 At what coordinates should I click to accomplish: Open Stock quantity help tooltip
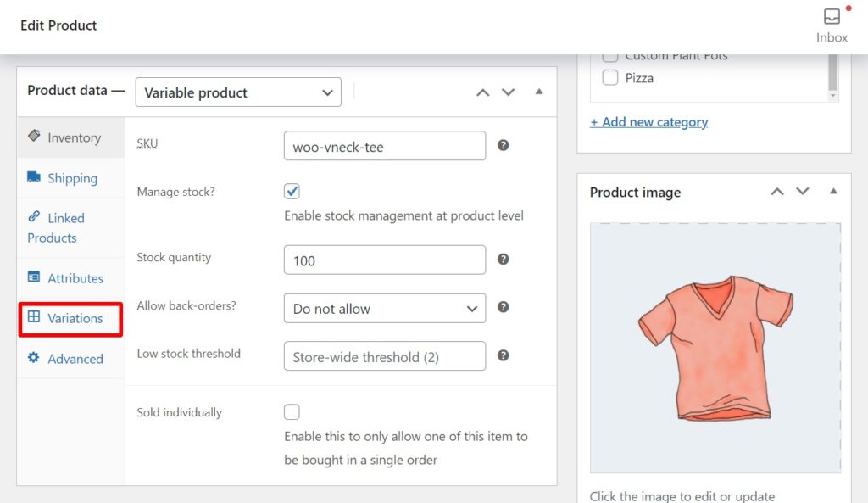click(x=503, y=260)
